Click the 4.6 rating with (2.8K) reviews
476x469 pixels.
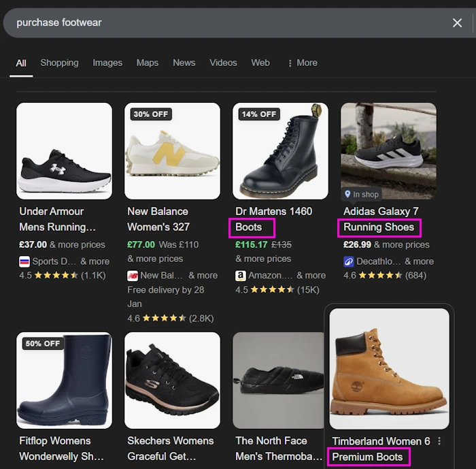point(171,319)
